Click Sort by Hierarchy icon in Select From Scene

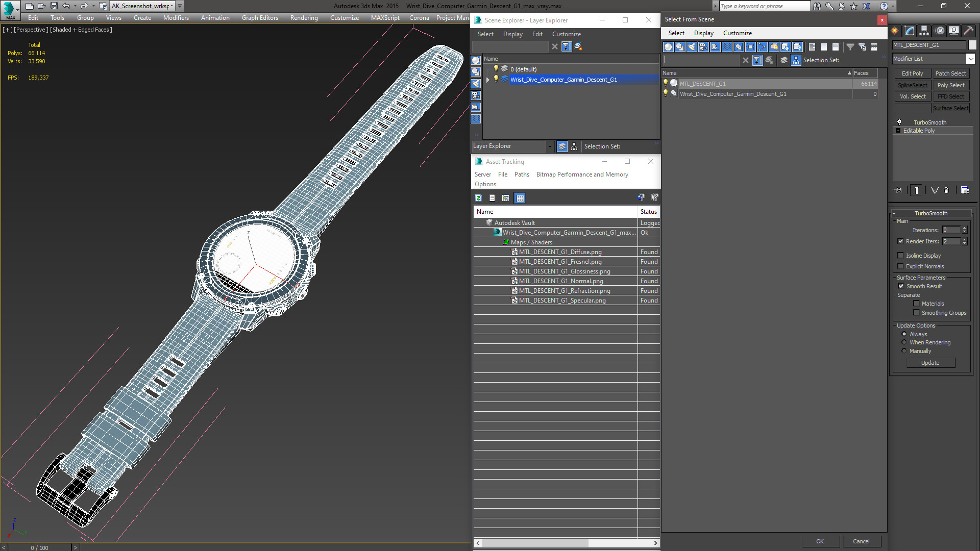click(796, 60)
